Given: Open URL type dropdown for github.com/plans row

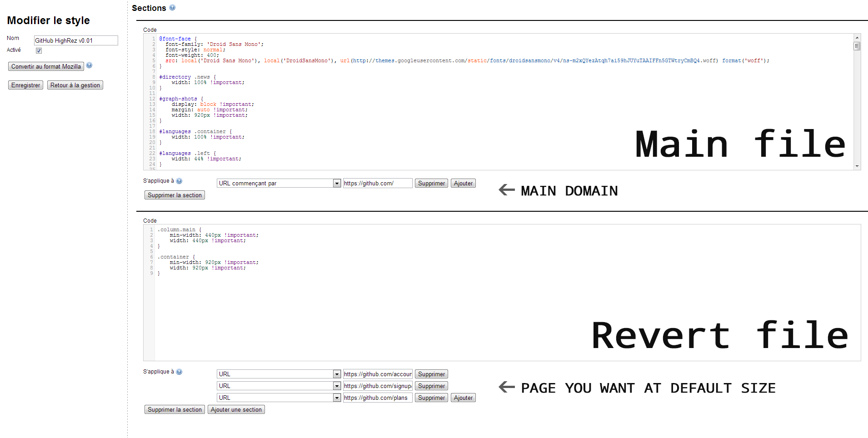Looking at the screenshot, I should point(279,398).
